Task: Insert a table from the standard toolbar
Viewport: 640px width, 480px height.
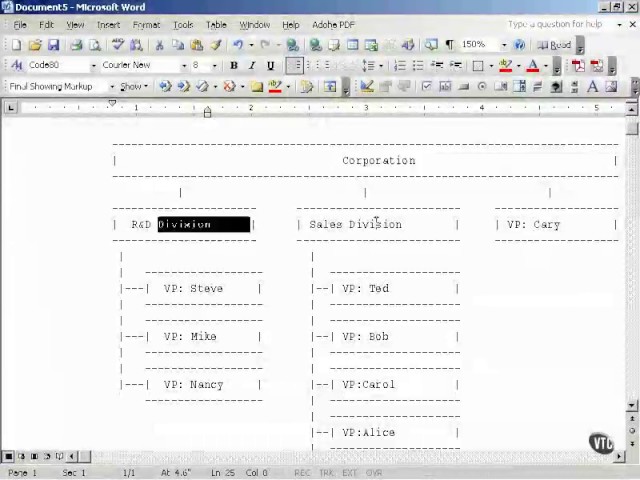Action: coord(352,45)
